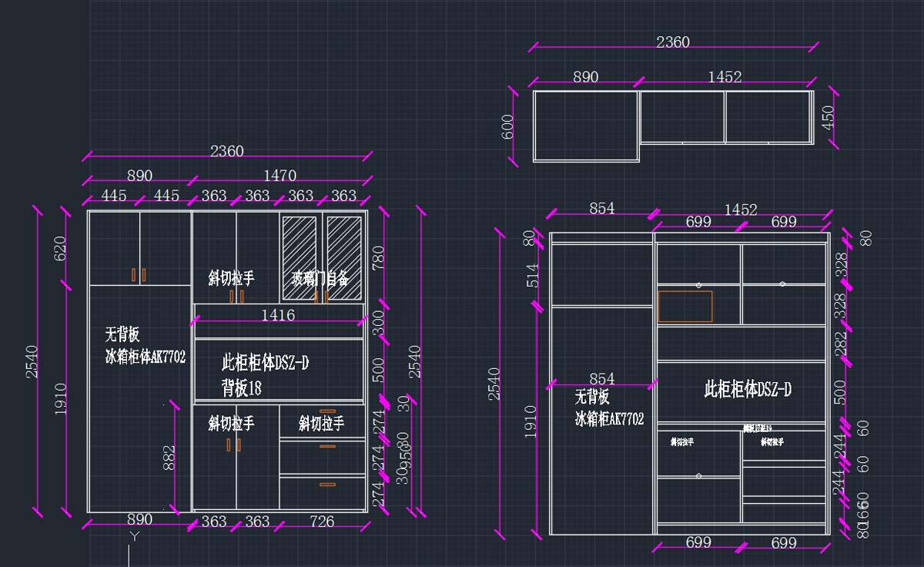This screenshot has width=924, height=567.
Task: Click the orange rectangle in right elevation
Action: (x=685, y=306)
